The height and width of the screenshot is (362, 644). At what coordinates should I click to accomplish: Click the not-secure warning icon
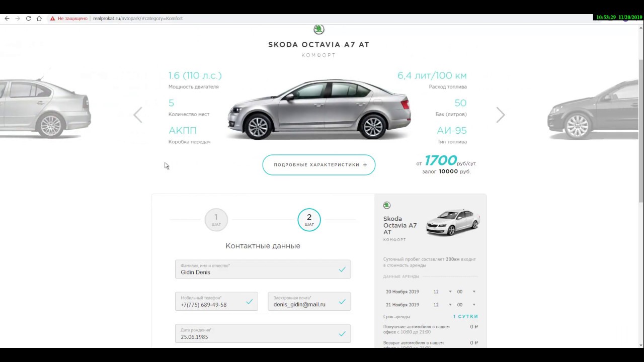click(52, 19)
